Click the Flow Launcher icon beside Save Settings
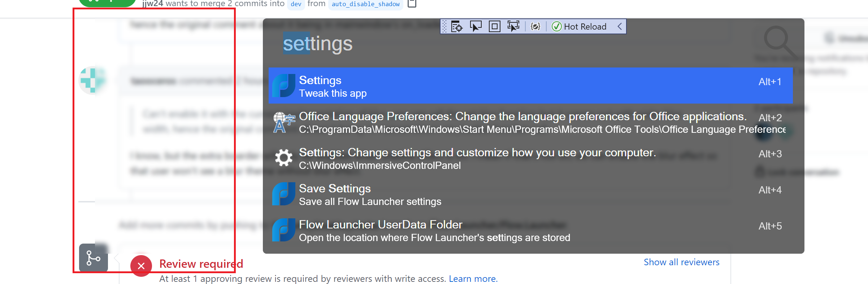868x284 pixels. coord(284,194)
